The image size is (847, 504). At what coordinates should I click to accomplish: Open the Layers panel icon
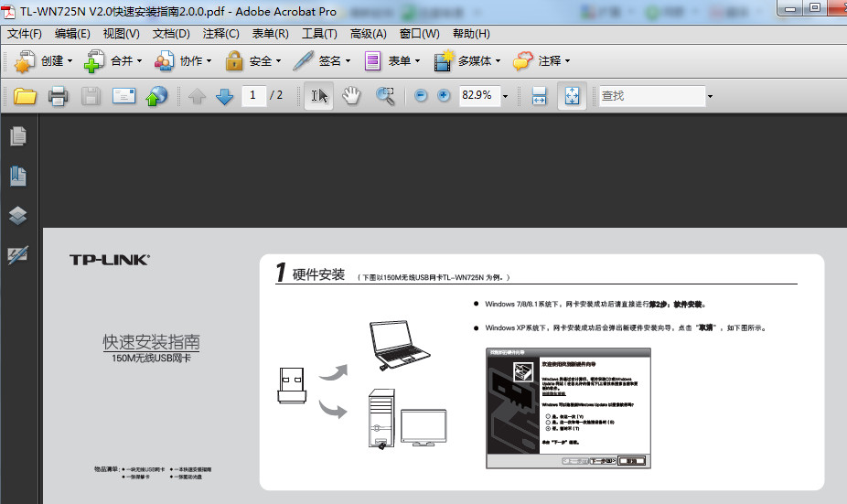click(x=17, y=216)
